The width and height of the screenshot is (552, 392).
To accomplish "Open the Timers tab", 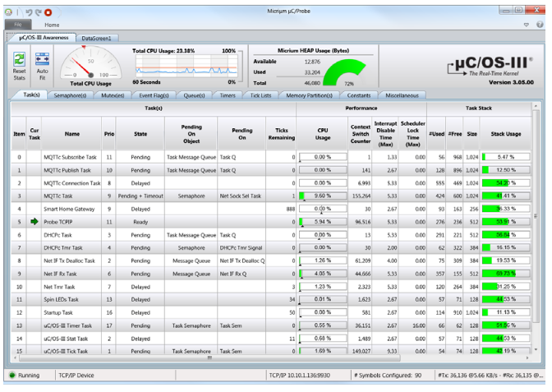I will 228,95.
